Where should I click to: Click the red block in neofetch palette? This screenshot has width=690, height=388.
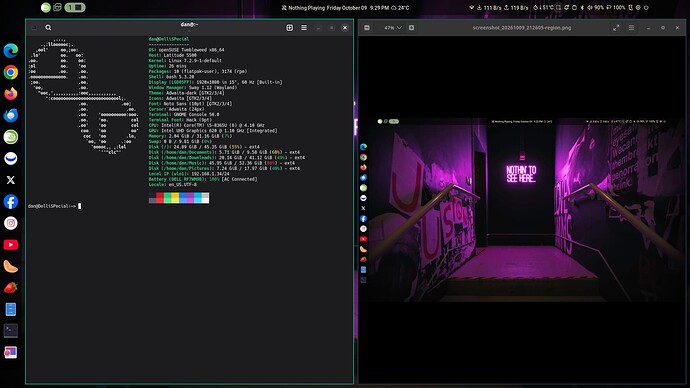160,198
